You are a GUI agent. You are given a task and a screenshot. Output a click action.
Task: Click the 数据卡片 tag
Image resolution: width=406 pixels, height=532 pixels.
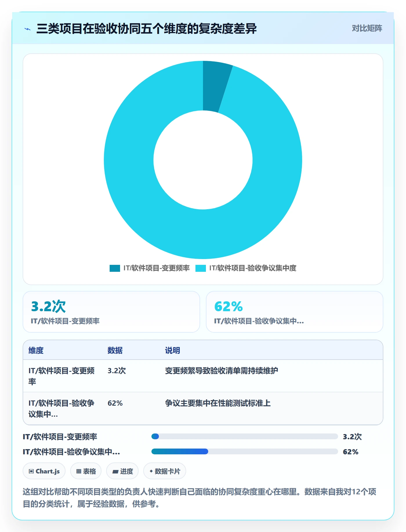click(165, 471)
